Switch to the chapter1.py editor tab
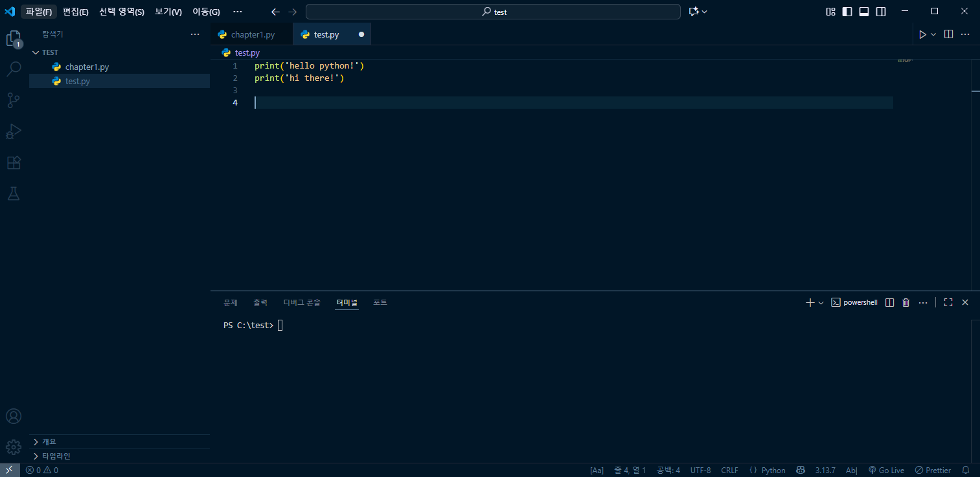 (253, 34)
